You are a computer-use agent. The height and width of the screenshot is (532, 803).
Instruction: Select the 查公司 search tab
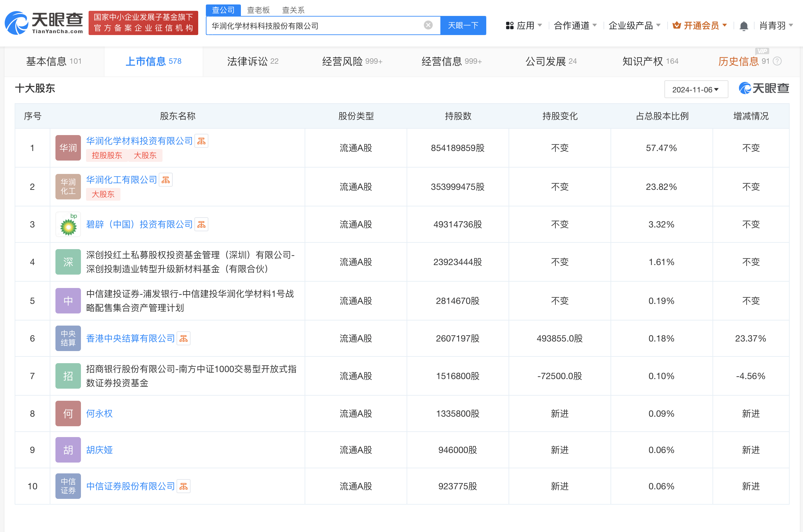click(x=223, y=10)
